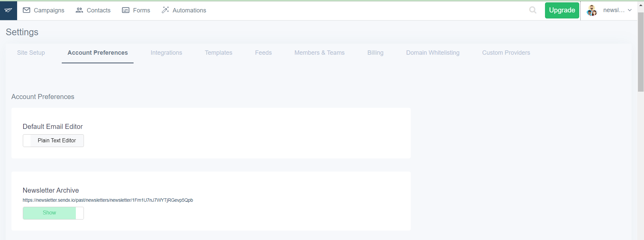Open Campaigns from the top navigation
Viewport: 644px width, 240px height.
[44, 10]
